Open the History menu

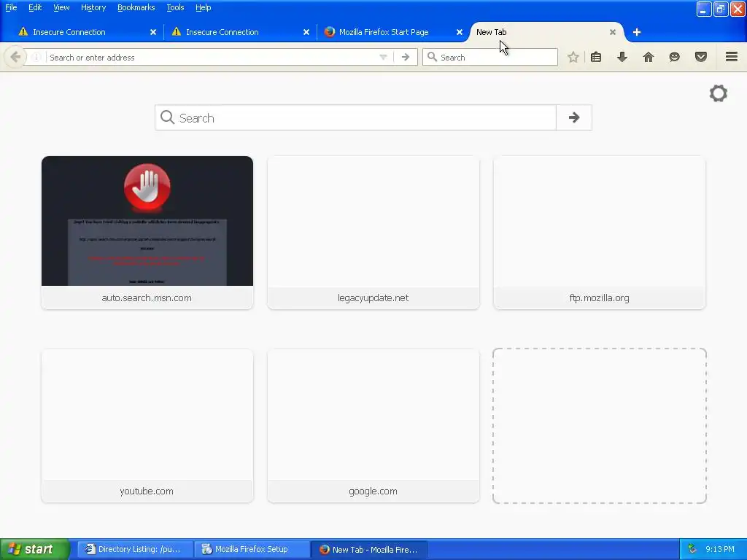pyautogui.click(x=93, y=7)
